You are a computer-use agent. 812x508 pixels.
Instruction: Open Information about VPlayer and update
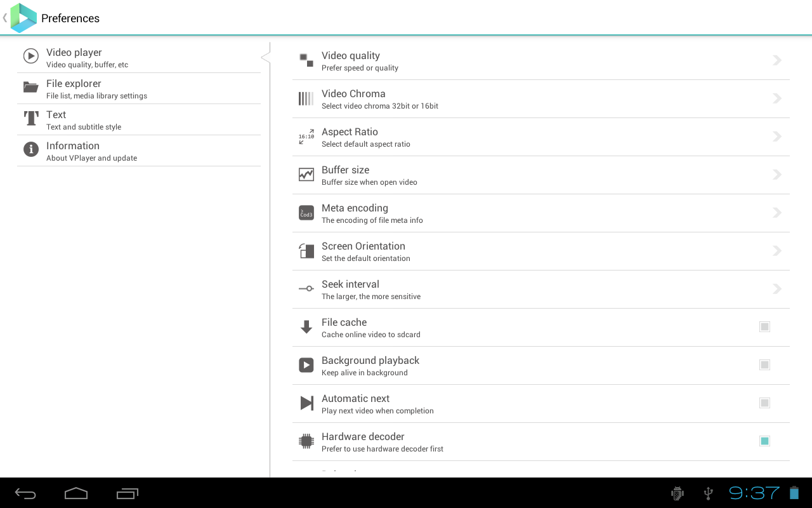[x=139, y=150]
